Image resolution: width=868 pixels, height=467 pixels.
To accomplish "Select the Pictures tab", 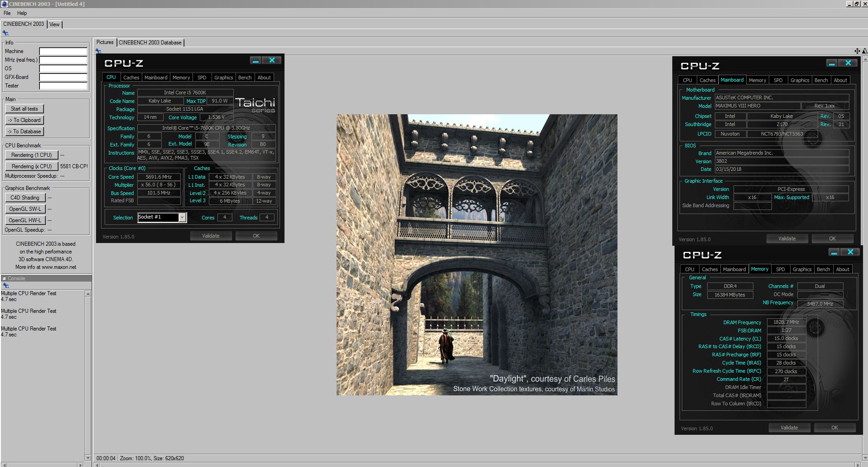I will click(105, 42).
